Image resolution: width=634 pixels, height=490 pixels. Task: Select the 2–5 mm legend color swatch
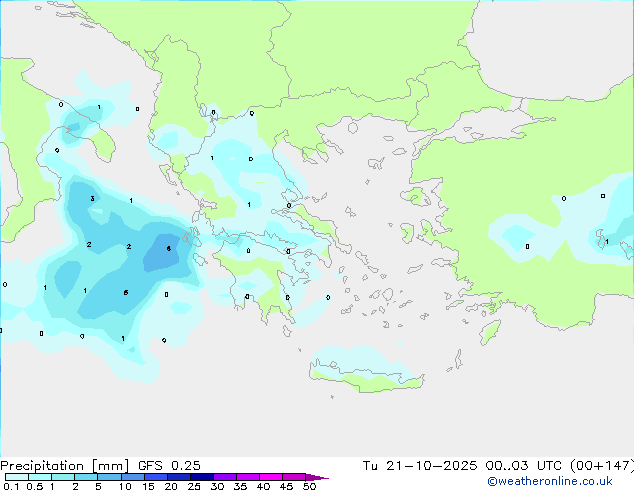[x=86, y=477]
